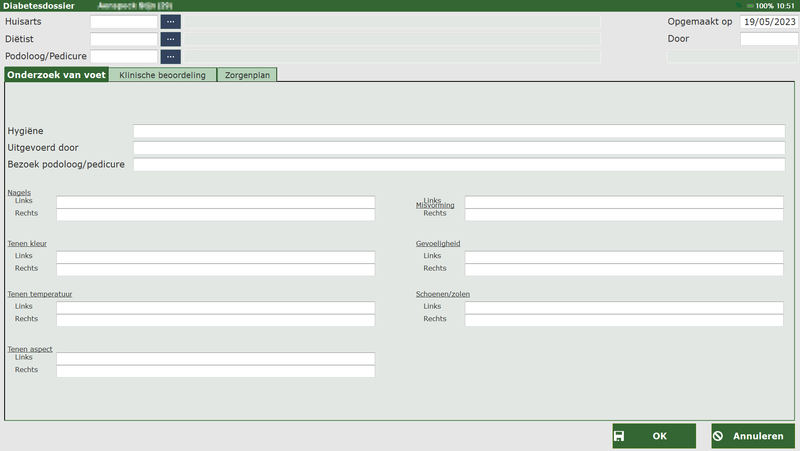This screenshot has height=451, width=800.
Task: Click the Nagels section heading
Action: 19,192
